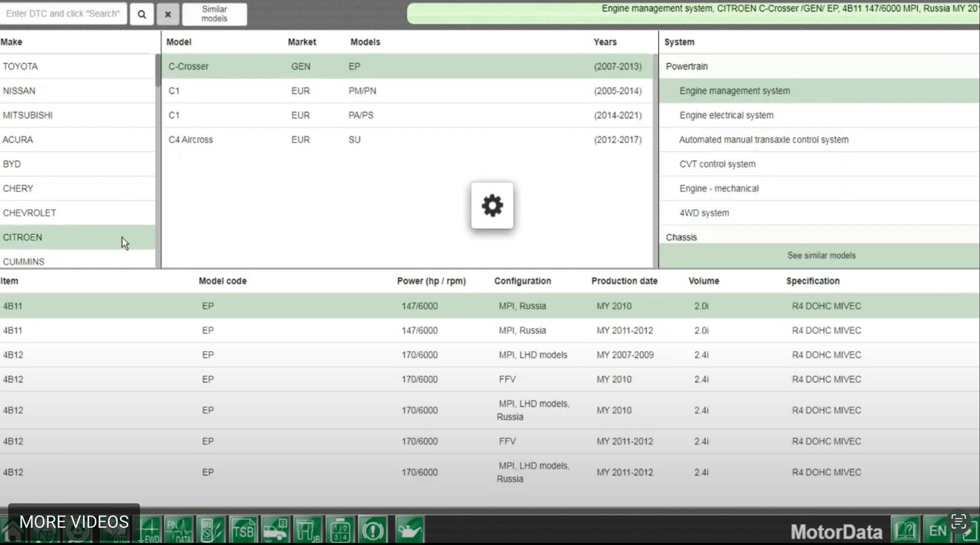Screen dimensions: 980x545
Task: Open the help manual book icon
Action: [x=905, y=530]
